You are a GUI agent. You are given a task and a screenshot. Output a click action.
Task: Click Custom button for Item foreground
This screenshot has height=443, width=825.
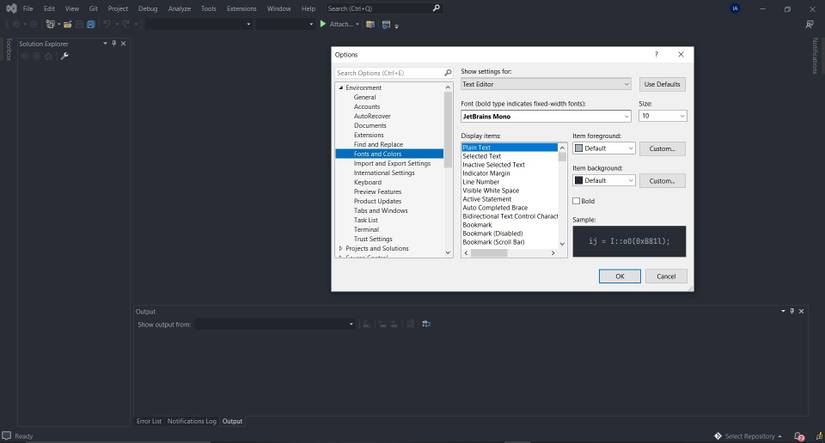(x=662, y=148)
